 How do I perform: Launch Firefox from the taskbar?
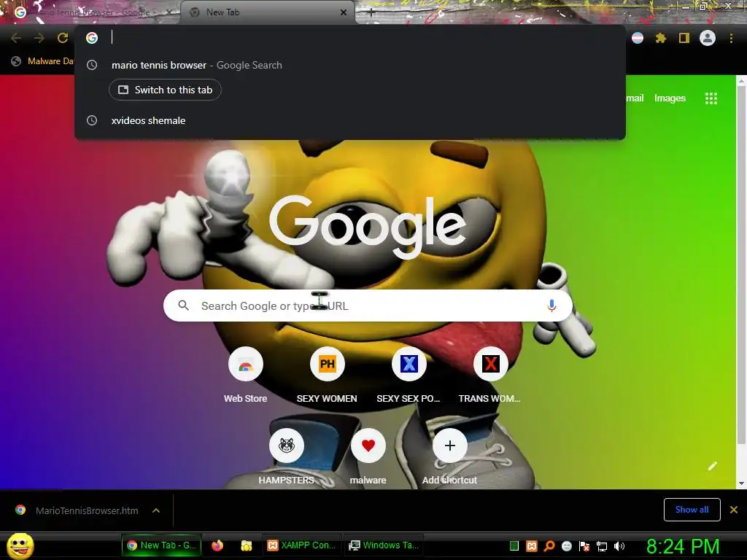click(x=217, y=545)
